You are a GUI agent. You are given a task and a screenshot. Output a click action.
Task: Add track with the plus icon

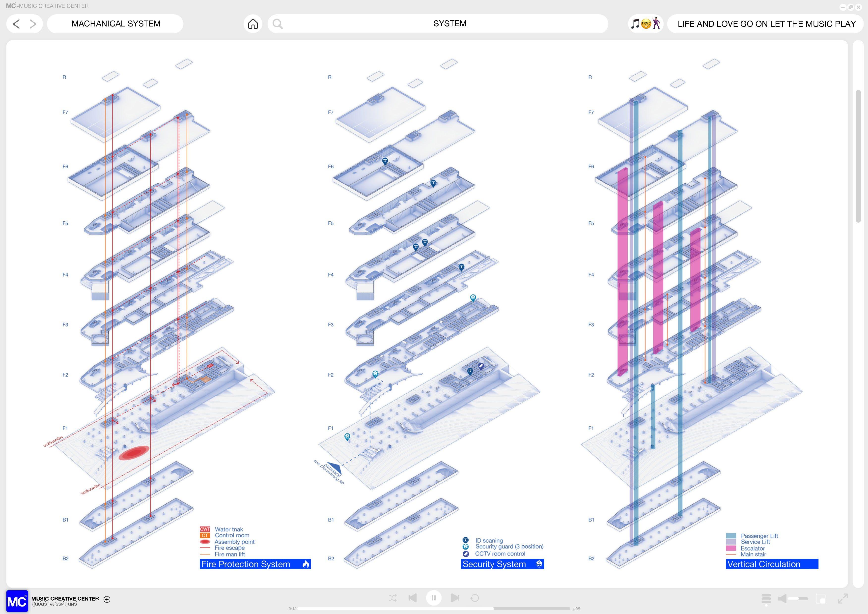click(107, 599)
